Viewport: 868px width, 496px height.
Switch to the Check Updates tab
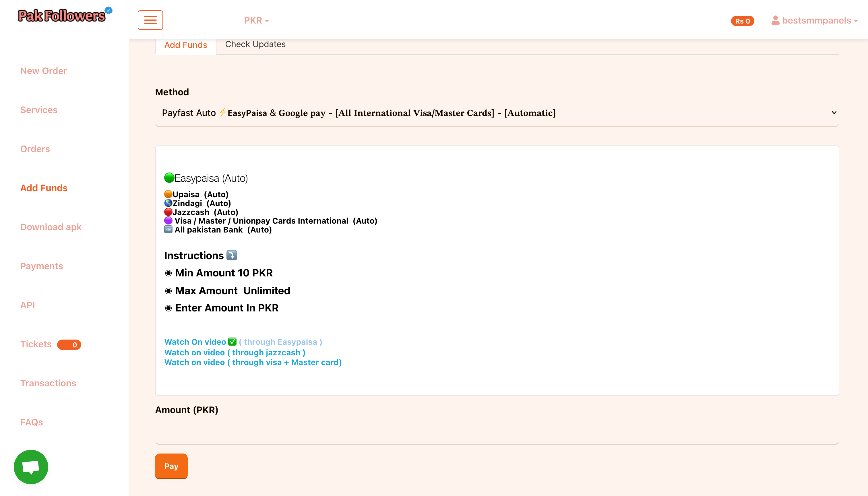click(255, 44)
